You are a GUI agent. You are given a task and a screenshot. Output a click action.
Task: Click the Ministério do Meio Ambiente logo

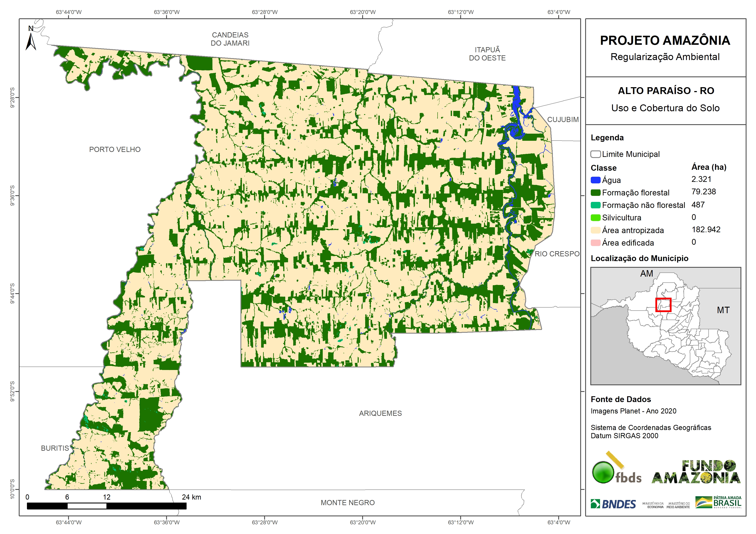pyautogui.click(x=678, y=505)
